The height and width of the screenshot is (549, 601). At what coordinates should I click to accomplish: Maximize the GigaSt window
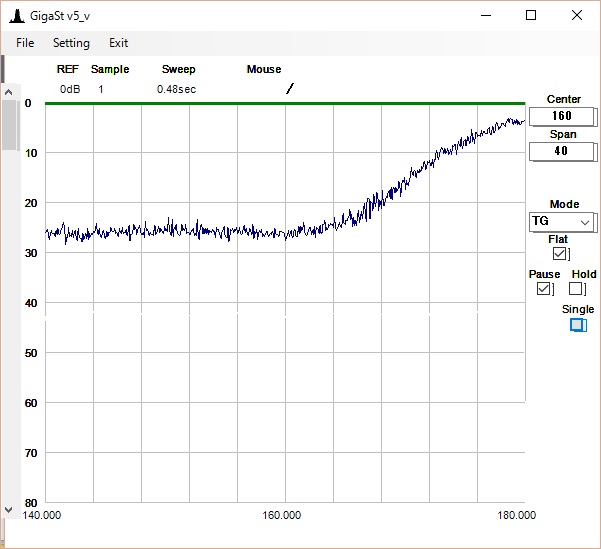[531, 16]
